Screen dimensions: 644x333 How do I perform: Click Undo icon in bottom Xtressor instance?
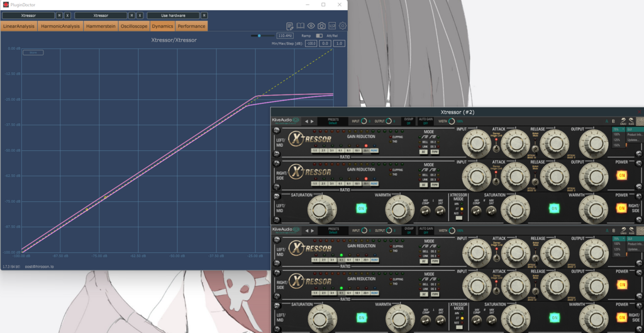tap(623, 230)
